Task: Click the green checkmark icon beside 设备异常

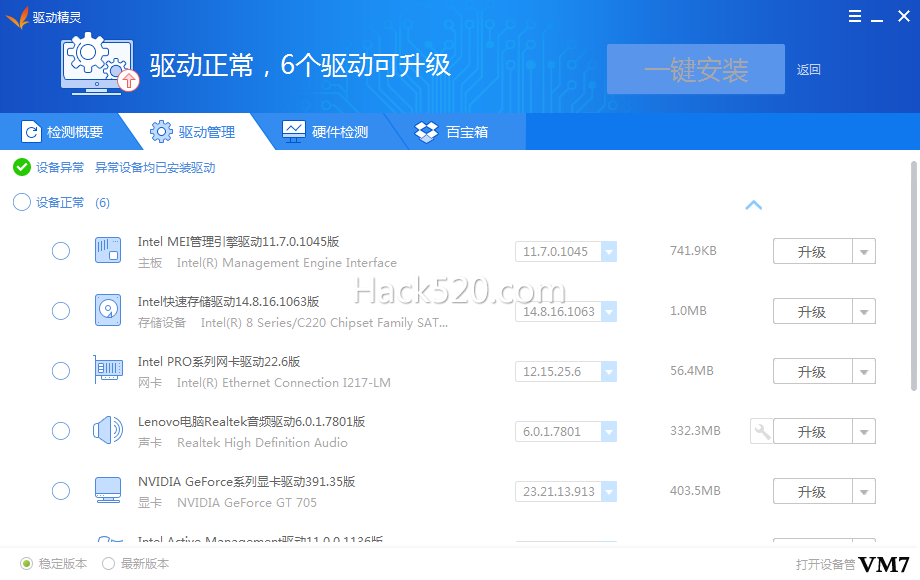Action: (x=22, y=168)
